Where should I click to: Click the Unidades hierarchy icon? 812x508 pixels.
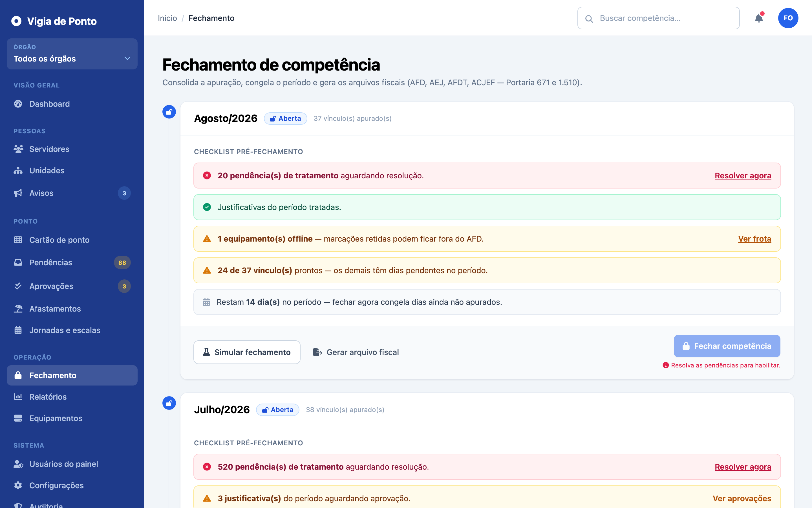pos(18,170)
